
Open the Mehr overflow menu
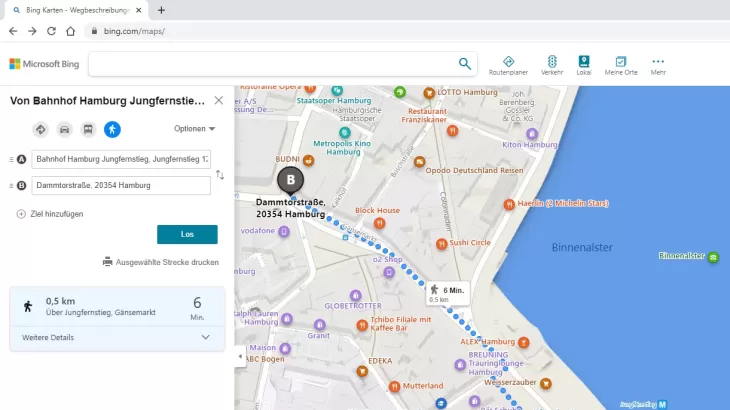[658, 65]
